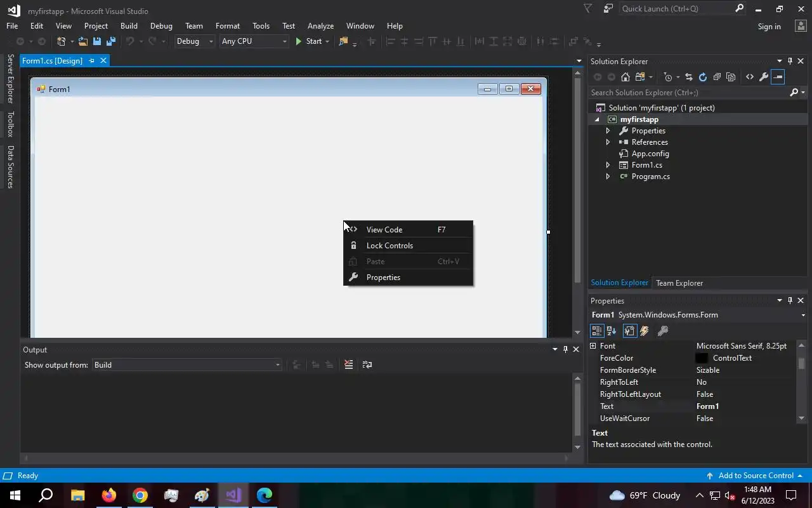Viewport: 812px width, 508px height.
Task: Select the Solution 'myfirstapp' node
Action: click(x=662, y=108)
